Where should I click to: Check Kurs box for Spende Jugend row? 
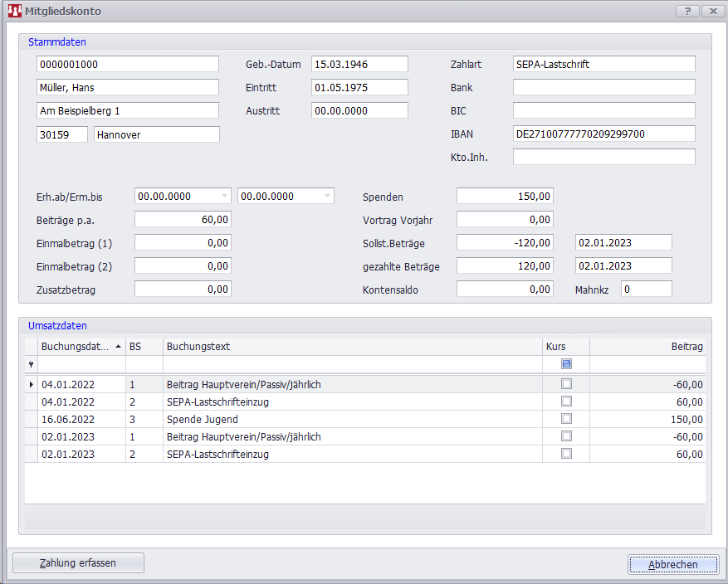[566, 419]
